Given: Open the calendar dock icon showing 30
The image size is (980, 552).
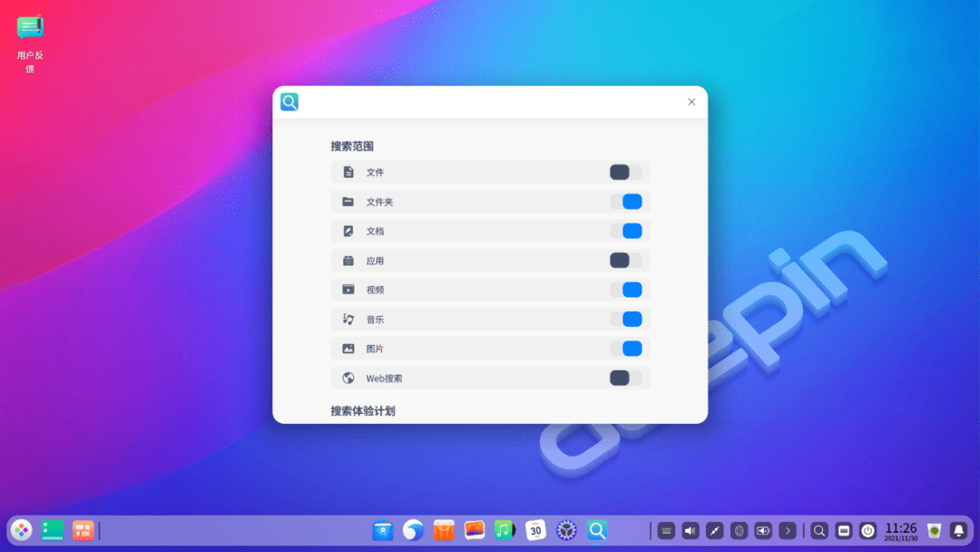Looking at the screenshot, I should click(x=535, y=530).
